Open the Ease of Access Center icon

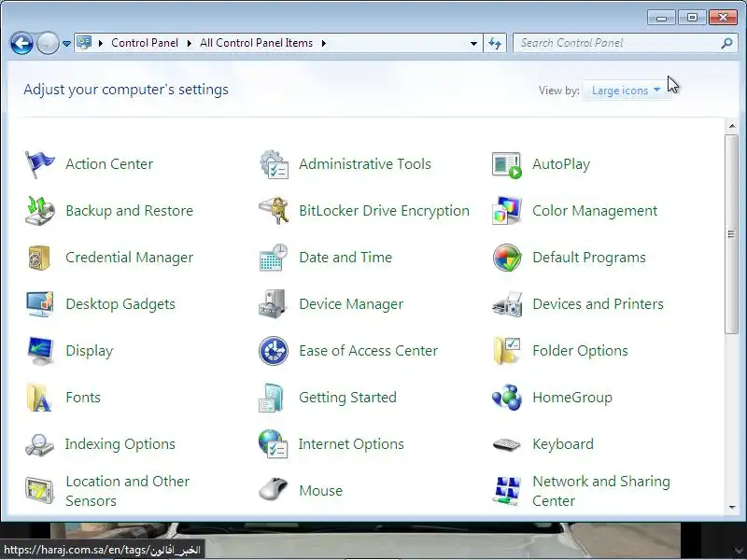coord(274,351)
